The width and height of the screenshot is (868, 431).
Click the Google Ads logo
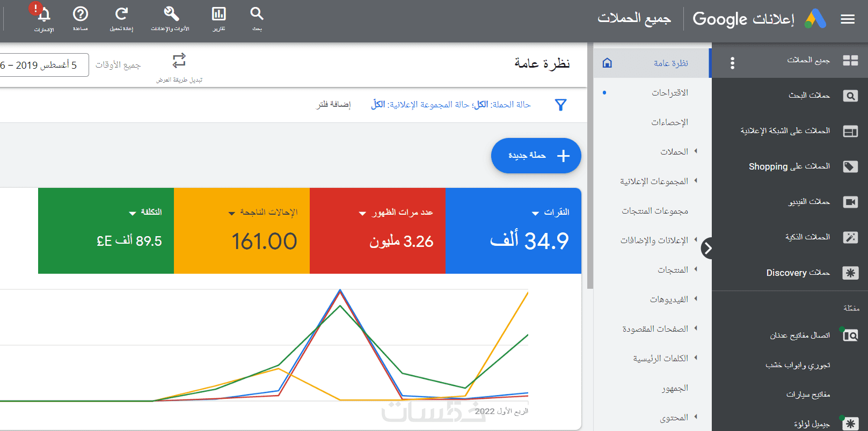pyautogui.click(x=815, y=19)
